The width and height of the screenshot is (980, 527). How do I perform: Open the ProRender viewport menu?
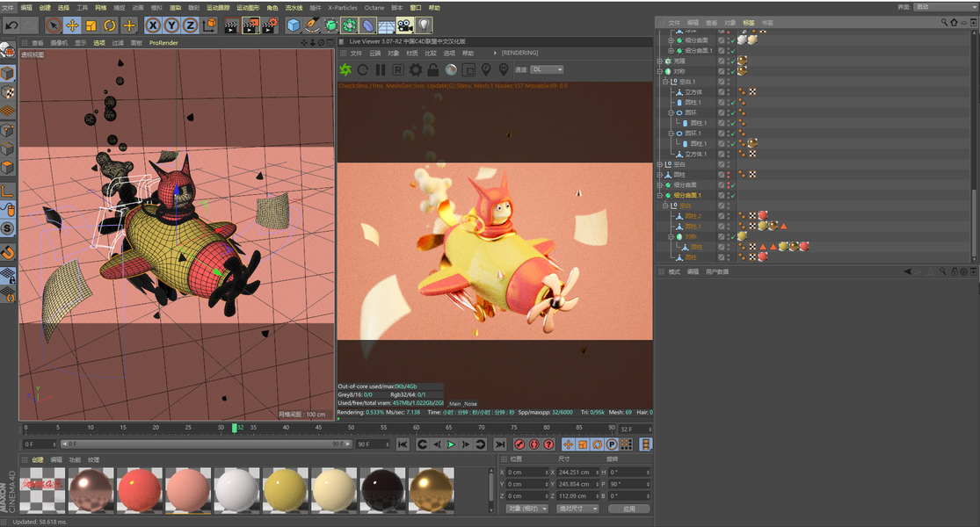click(x=163, y=43)
